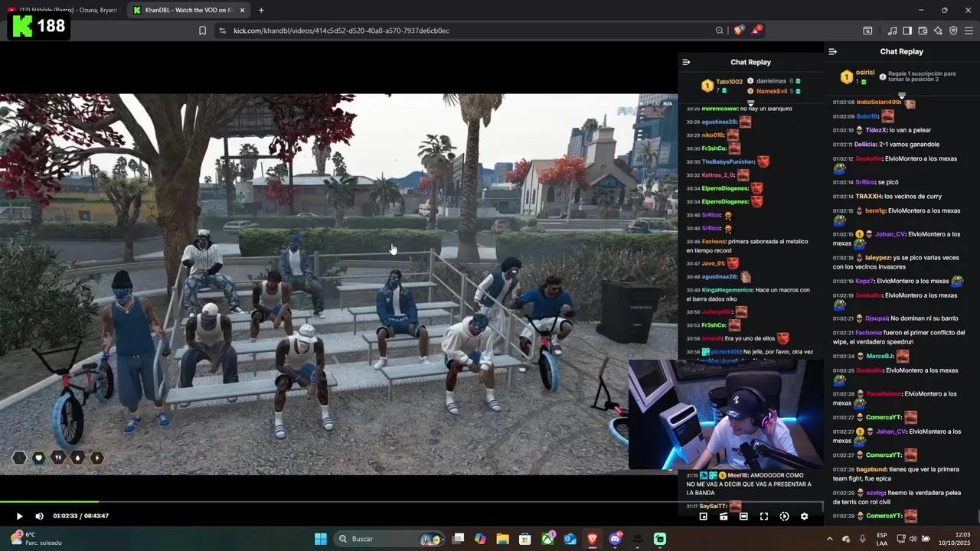This screenshot has height=551, width=980.
Task: Open Xbox app from taskbar
Action: 547,539
